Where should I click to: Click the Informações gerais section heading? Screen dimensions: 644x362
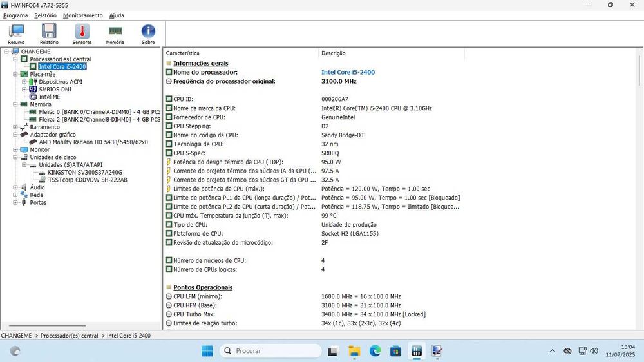pyautogui.click(x=200, y=63)
